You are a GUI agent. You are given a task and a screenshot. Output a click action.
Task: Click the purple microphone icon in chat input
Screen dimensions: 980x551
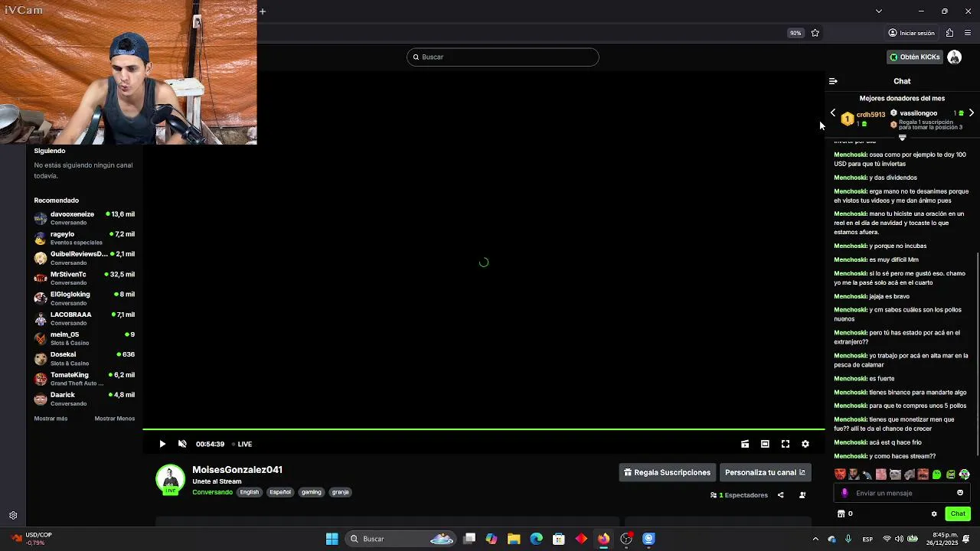tap(844, 493)
